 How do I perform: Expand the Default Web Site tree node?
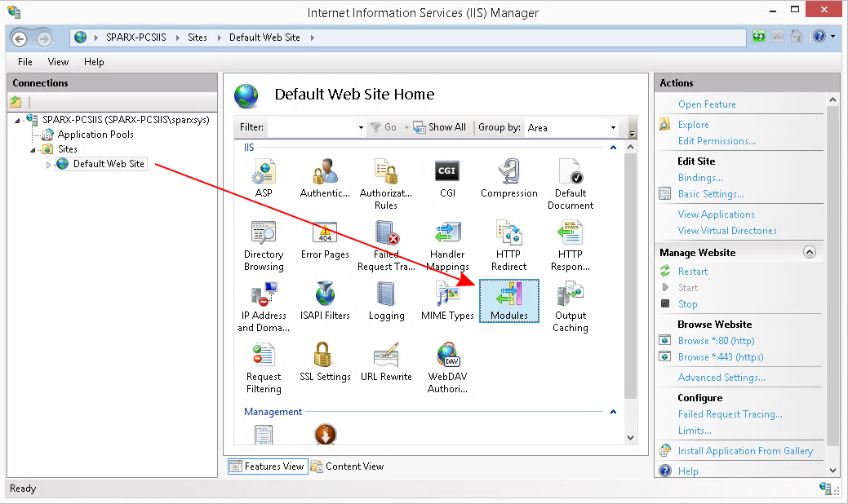click(x=48, y=165)
